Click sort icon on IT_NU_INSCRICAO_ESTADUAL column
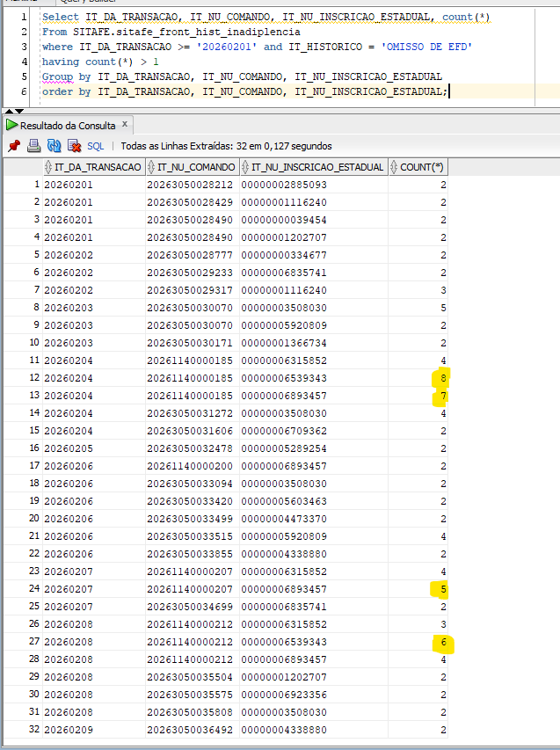This screenshot has width=560, height=750. pyautogui.click(x=245, y=167)
